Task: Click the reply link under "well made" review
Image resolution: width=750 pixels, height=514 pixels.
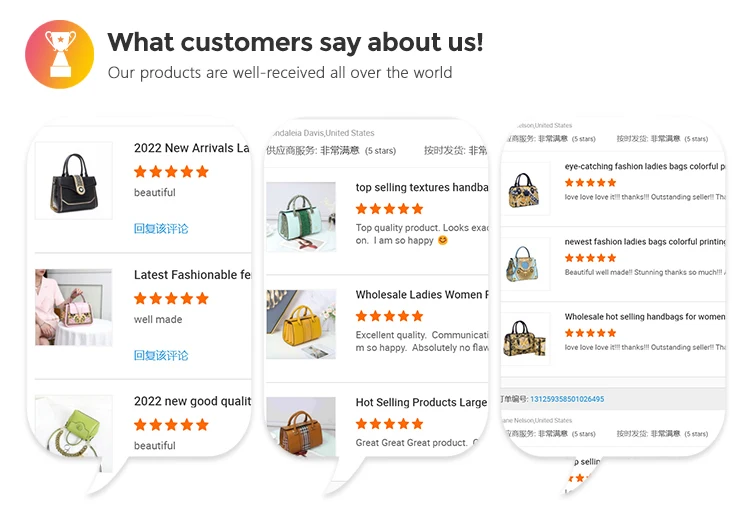Action: pos(161,355)
